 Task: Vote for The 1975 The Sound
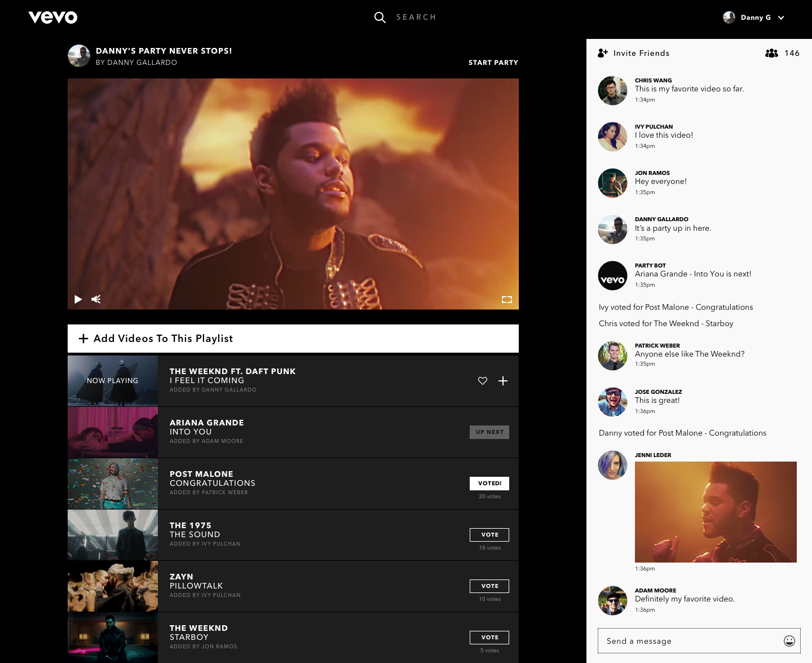tap(489, 534)
